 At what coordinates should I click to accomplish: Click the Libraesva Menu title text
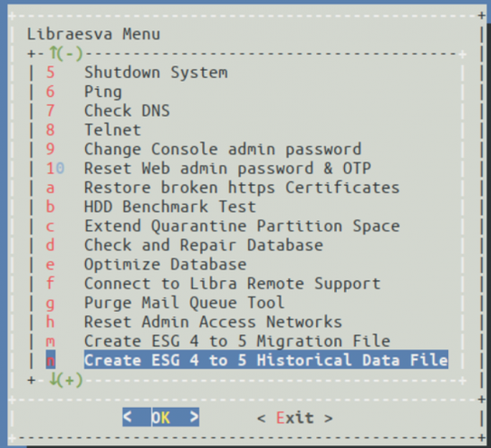click(x=93, y=34)
